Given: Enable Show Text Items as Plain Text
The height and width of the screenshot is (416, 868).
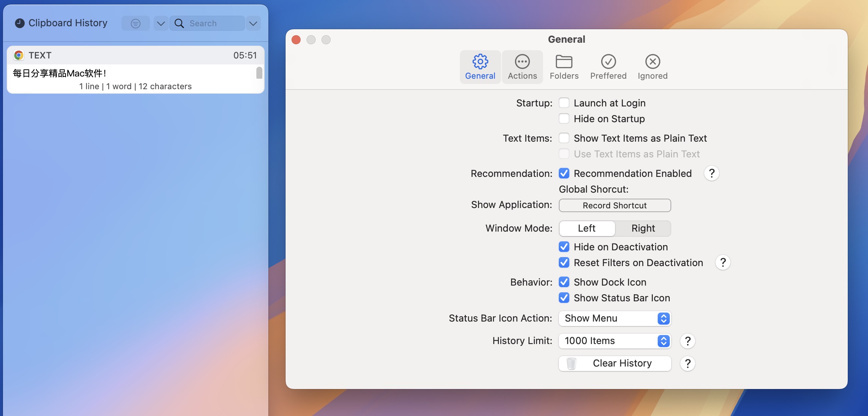Looking at the screenshot, I should (564, 138).
